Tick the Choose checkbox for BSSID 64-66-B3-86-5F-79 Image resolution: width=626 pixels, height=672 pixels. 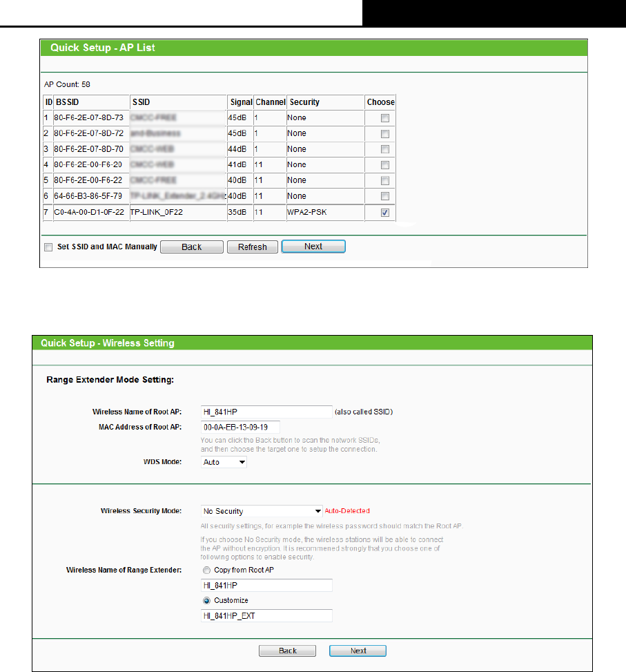pyautogui.click(x=385, y=196)
